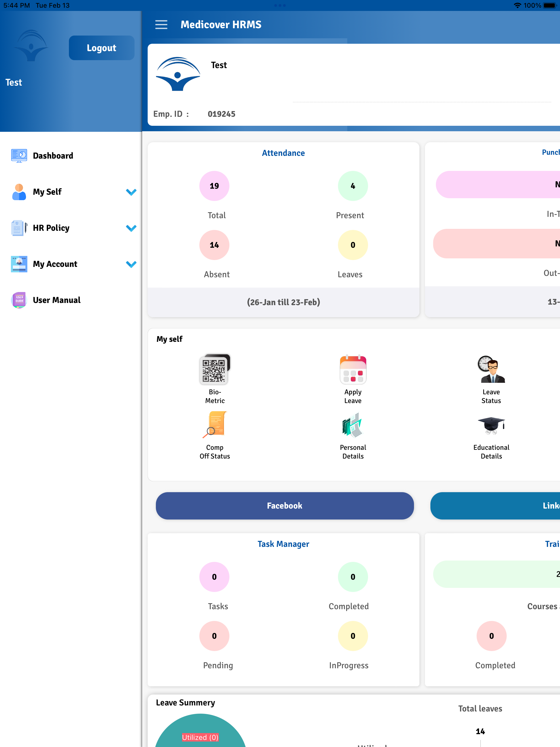Click the Task Manager heading

[283, 544]
